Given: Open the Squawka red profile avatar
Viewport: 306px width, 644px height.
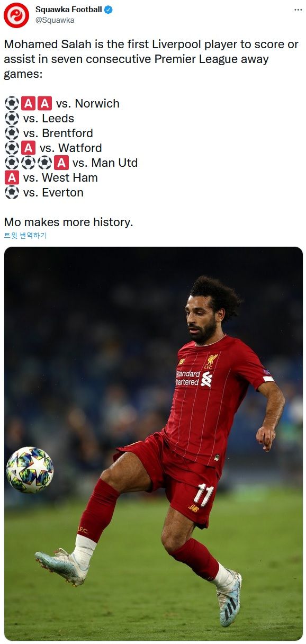Looking at the screenshot, I should (16, 15).
